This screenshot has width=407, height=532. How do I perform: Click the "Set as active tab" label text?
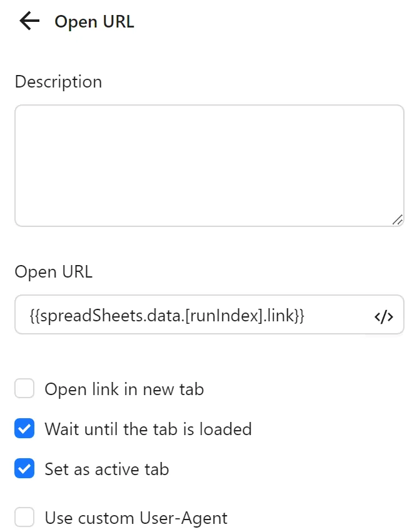107,469
